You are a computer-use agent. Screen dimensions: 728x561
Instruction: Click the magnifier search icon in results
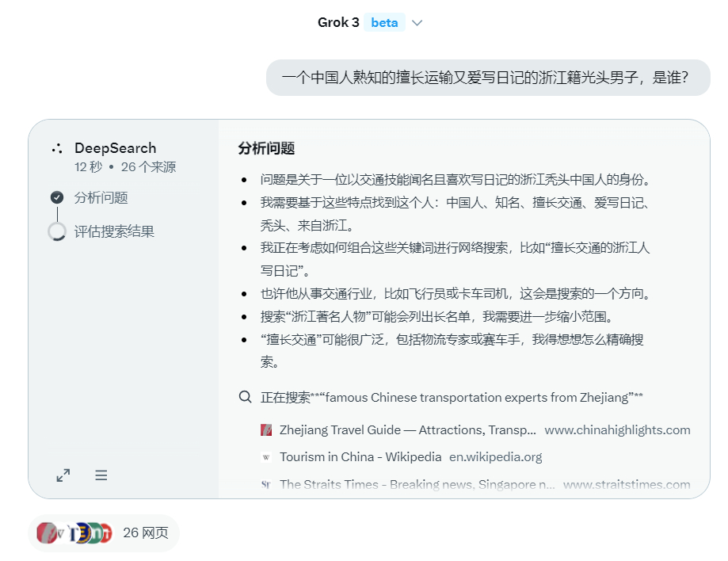click(x=245, y=397)
